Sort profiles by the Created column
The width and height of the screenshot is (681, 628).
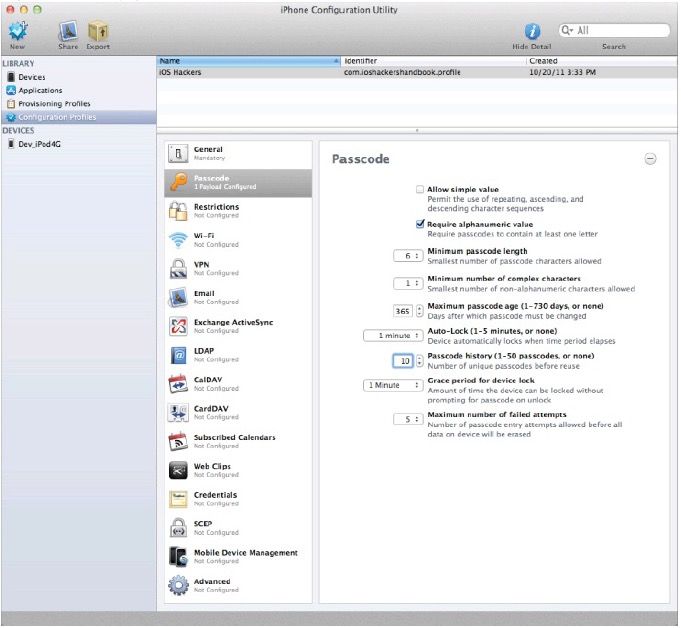(602, 61)
